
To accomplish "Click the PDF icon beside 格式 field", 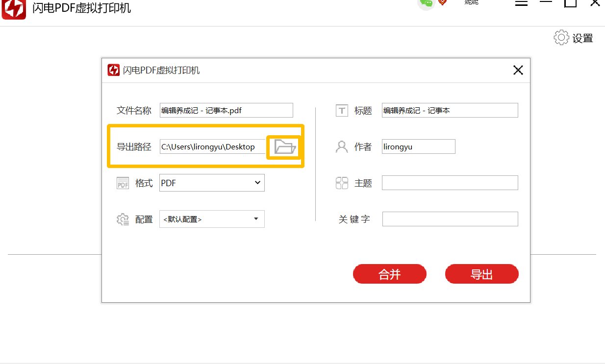I will pyautogui.click(x=122, y=182).
